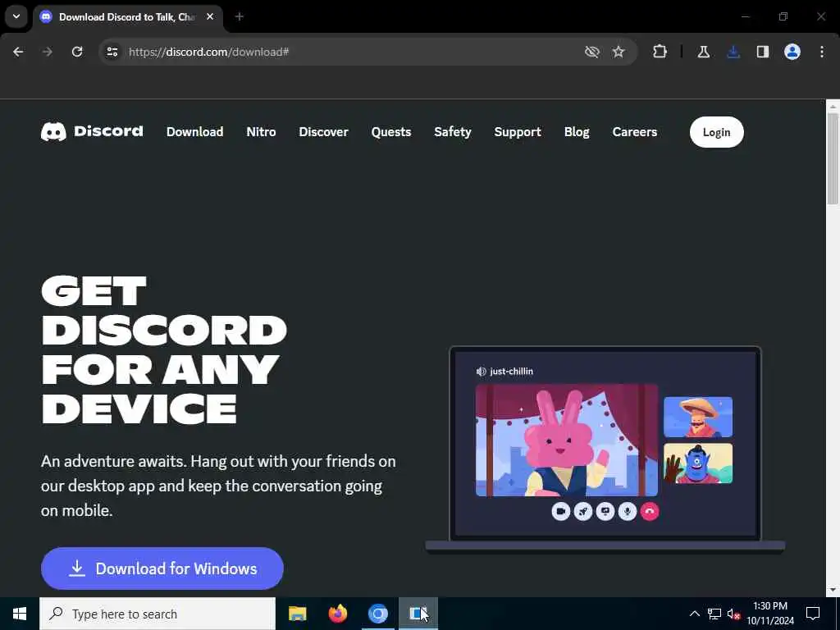Open the Discover nav menu item
This screenshot has width=840, height=630.
coord(323,132)
